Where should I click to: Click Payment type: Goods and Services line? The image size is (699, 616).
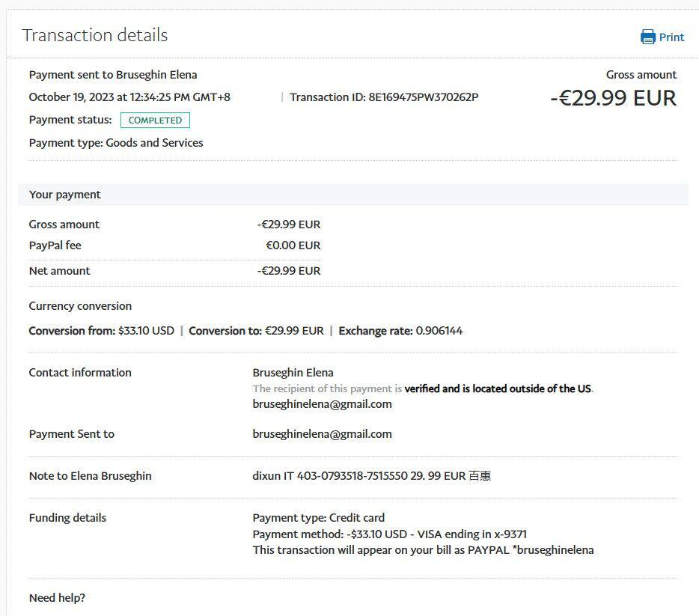point(116,143)
